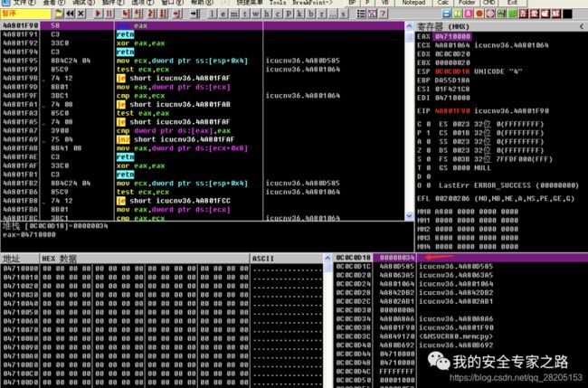Collapse the registers panel with the < chevron
The image size is (588, 388).
coord(582,26)
